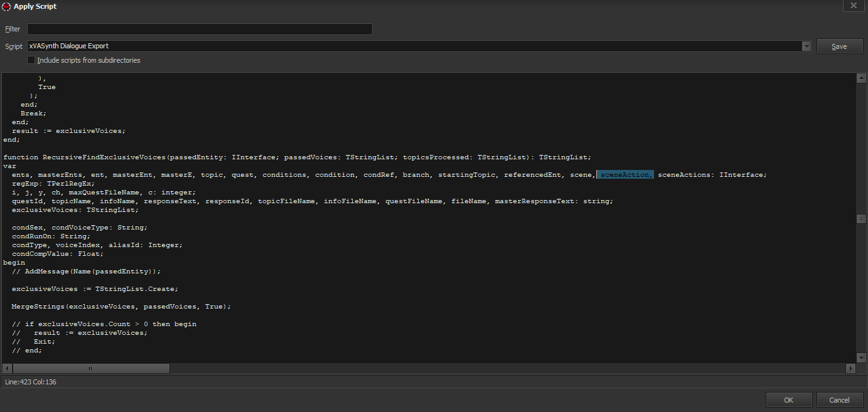Click the Cancel button

click(839, 400)
